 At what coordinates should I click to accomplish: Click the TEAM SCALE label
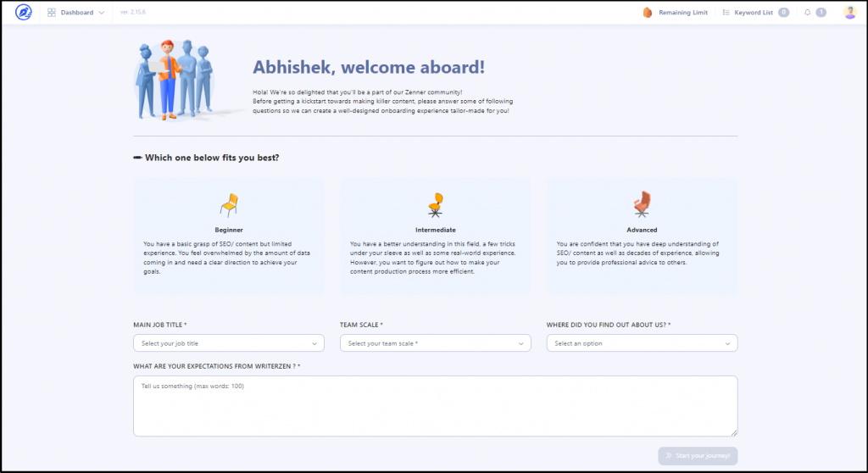click(361, 325)
